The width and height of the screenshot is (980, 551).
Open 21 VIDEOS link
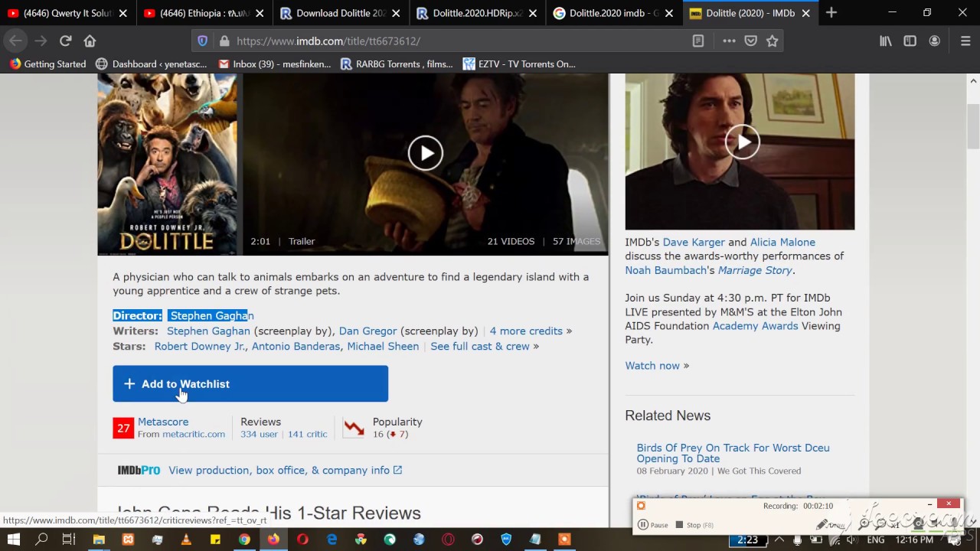click(511, 241)
